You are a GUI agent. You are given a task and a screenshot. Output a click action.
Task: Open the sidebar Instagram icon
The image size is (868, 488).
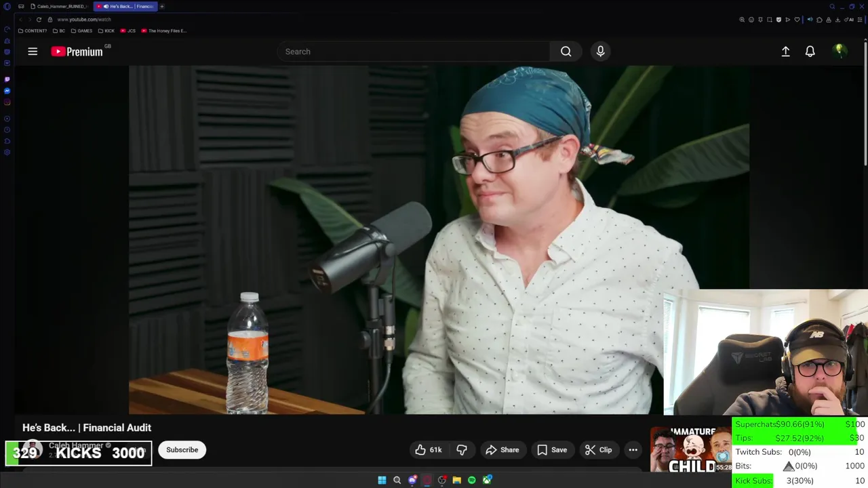(x=7, y=102)
